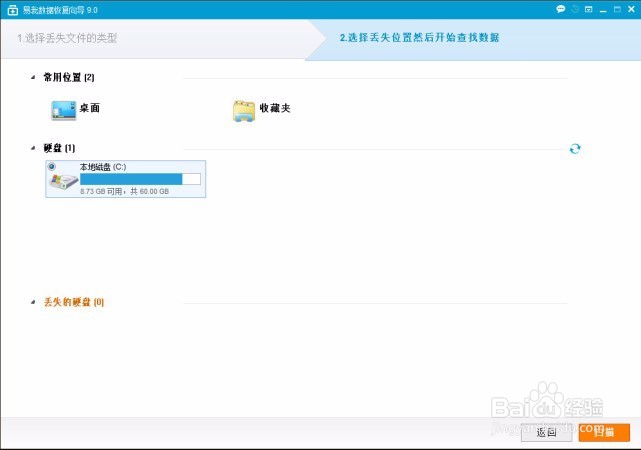This screenshot has width=641, height=450.
Task: Minimize the data recovery wizard window
Action: point(603,10)
